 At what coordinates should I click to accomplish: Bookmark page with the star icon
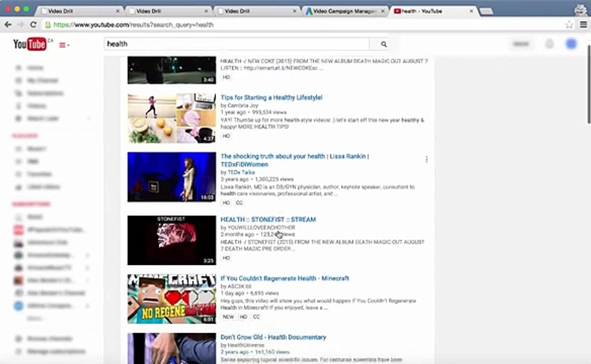coord(569,25)
